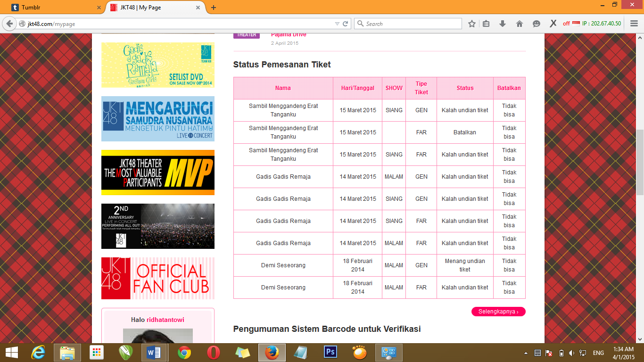Click the Selengkapnya button
The height and width of the screenshot is (362, 644).
coord(498,312)
